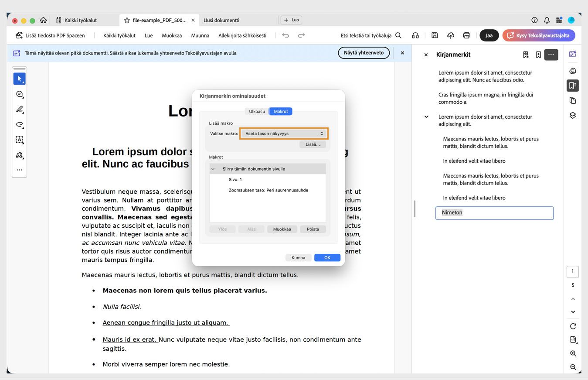Toggle the bookmarks panel icon

(x=573, y=86)
